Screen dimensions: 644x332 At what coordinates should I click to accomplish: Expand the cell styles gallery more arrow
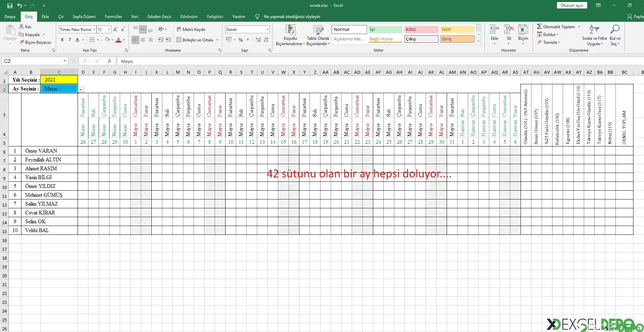478,41
